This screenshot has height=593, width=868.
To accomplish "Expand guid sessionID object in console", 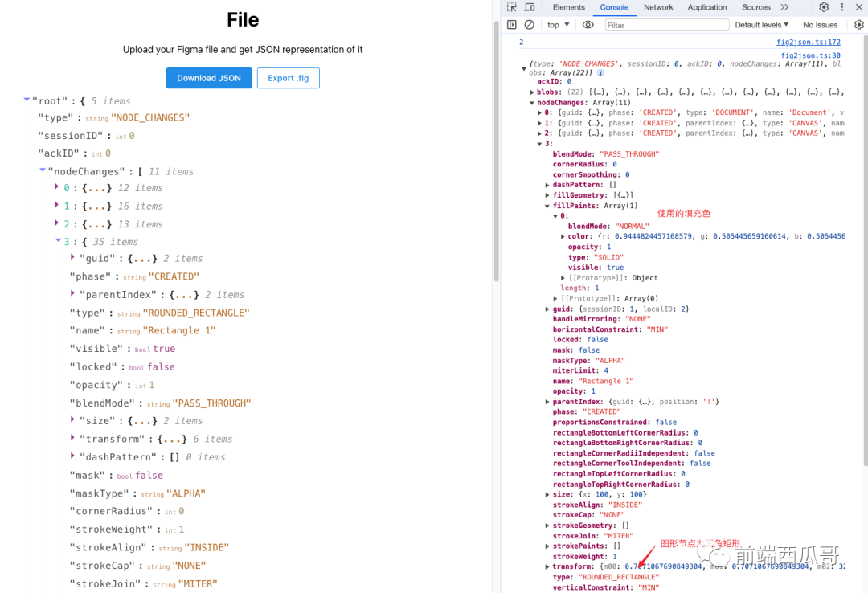I will [547, 309].
